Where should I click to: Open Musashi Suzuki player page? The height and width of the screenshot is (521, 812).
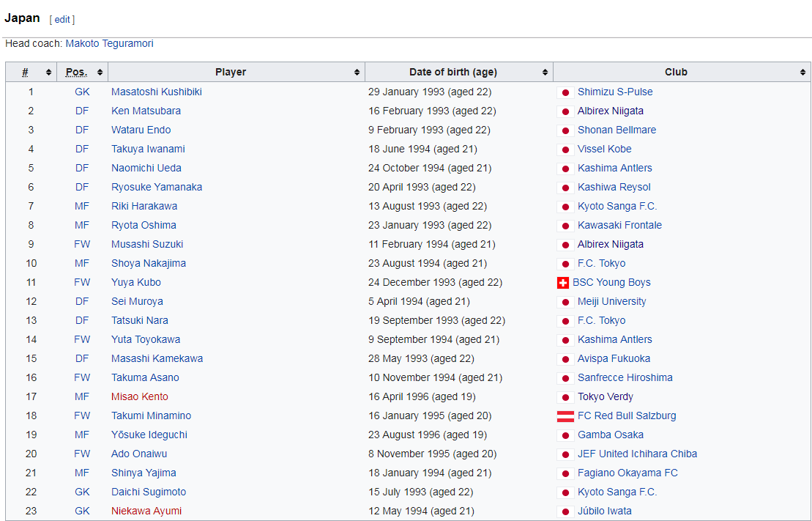[147, 244]
